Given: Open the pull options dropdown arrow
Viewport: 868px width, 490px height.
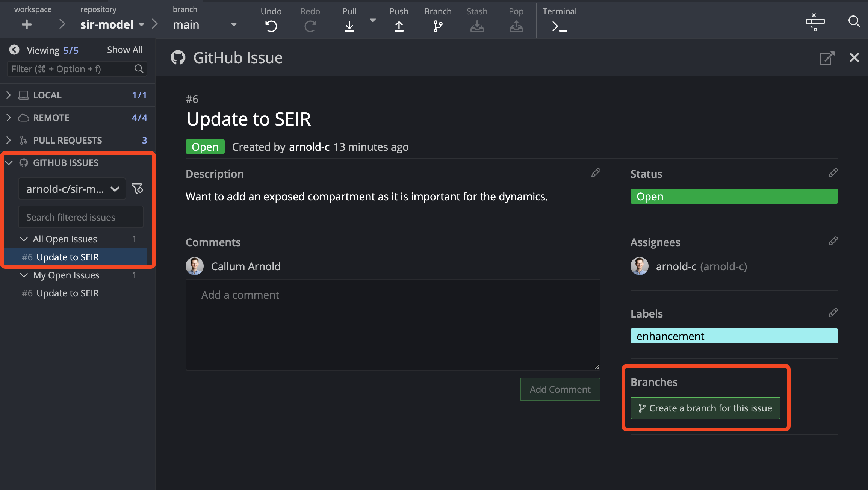Looking at the screenshot, I should coord(372,20).
